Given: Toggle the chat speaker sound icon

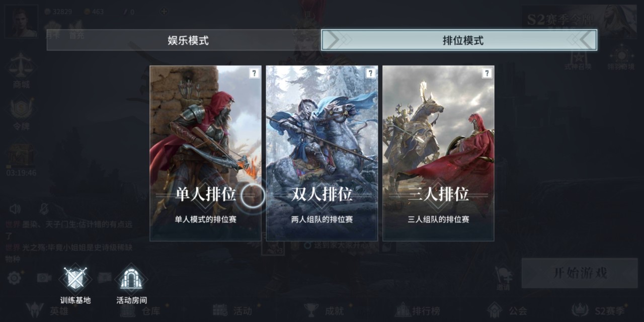Looking at the screenshot, I should [15, 209].
